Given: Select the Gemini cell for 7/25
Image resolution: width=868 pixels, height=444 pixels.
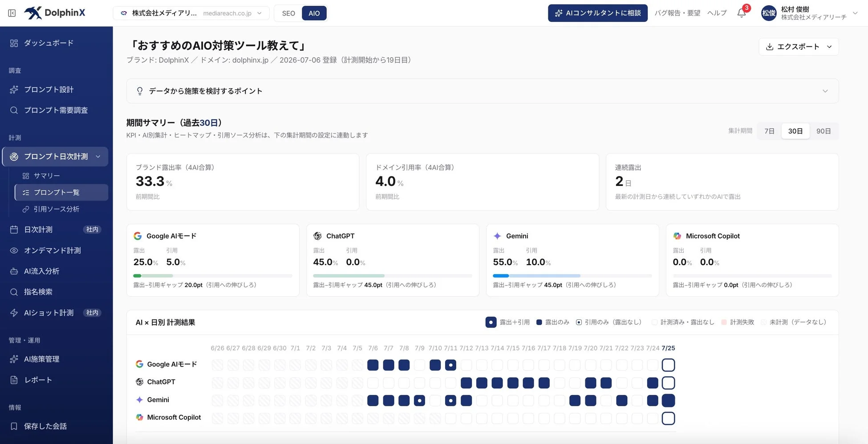Looking at the screenshot, I should pyautogui.click(x=668, y=401).
